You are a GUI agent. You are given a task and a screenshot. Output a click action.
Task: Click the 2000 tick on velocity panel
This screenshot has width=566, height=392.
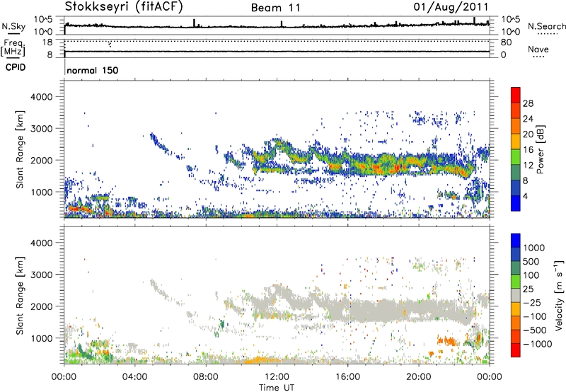click(x=41, y=307)
